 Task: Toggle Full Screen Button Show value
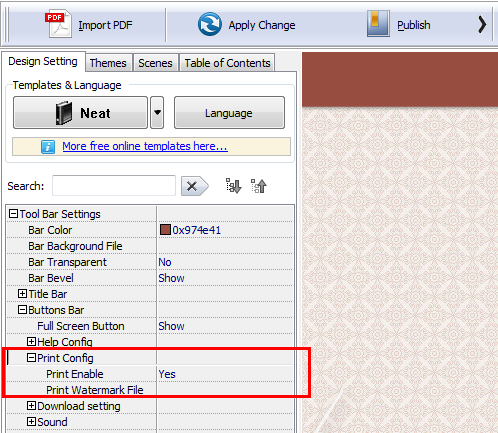171,326
